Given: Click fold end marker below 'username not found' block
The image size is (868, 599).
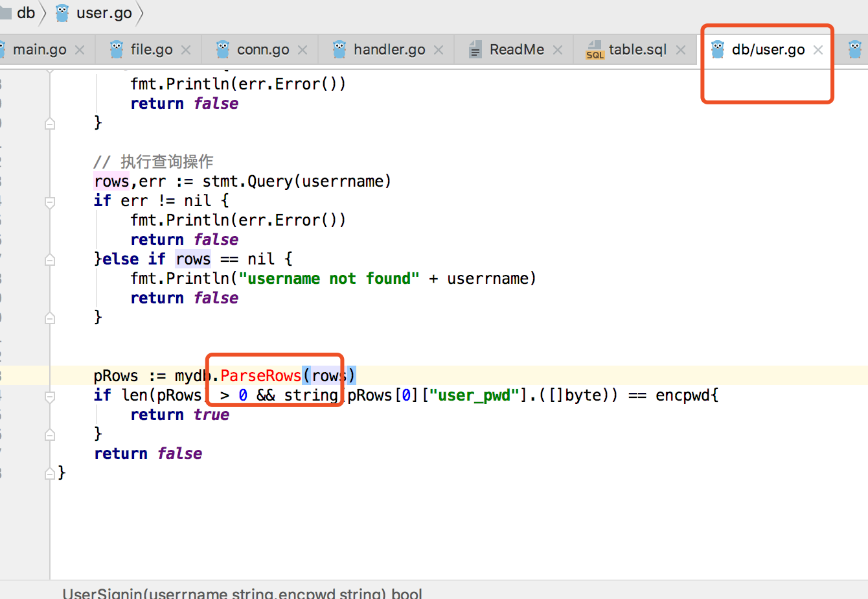Looking at the screenshot, I should [50, 318].
